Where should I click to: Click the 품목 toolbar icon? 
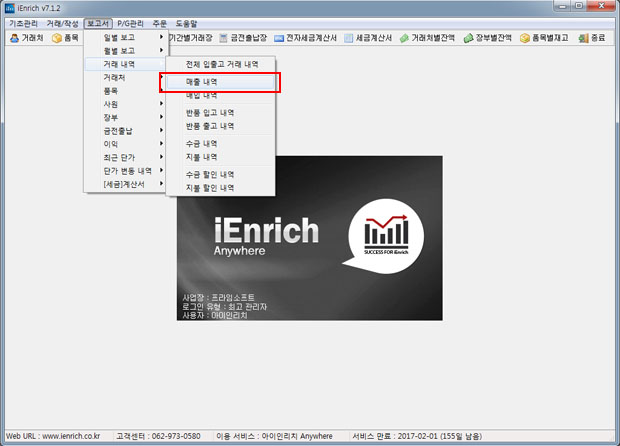click(x=65, y=38)
